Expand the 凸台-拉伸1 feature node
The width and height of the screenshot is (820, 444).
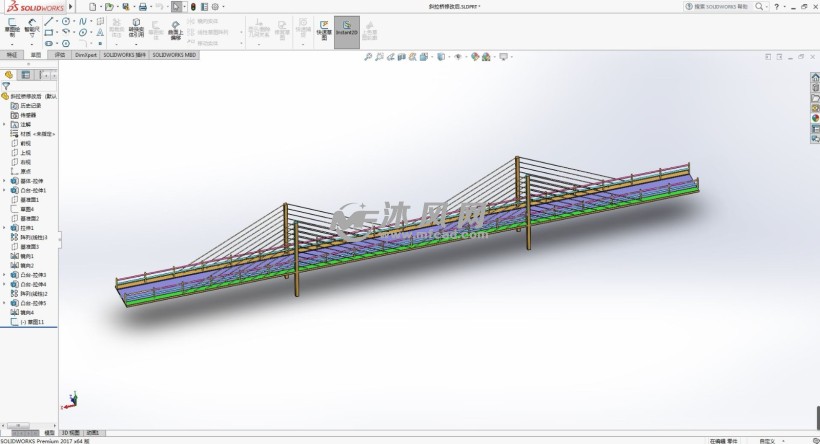click(5, 190)
